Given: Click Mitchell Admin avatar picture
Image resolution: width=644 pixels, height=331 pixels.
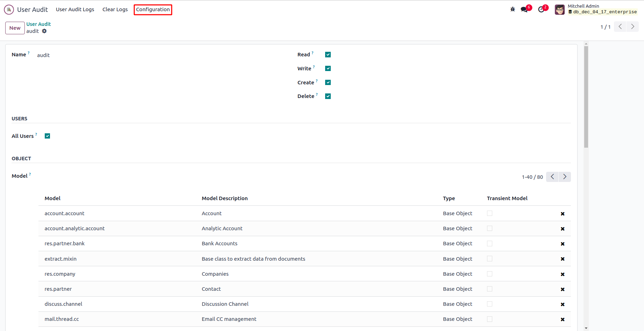Looking at the screenshot, I should [x=559, y=9].
